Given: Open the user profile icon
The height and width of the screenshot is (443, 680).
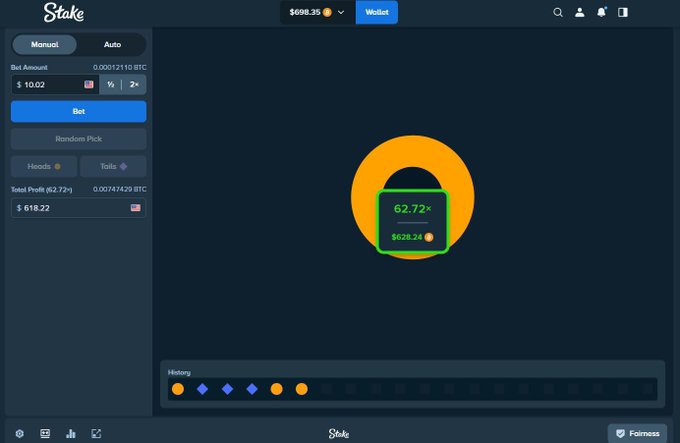Looking at the screenshot, I should click(579, 13).
